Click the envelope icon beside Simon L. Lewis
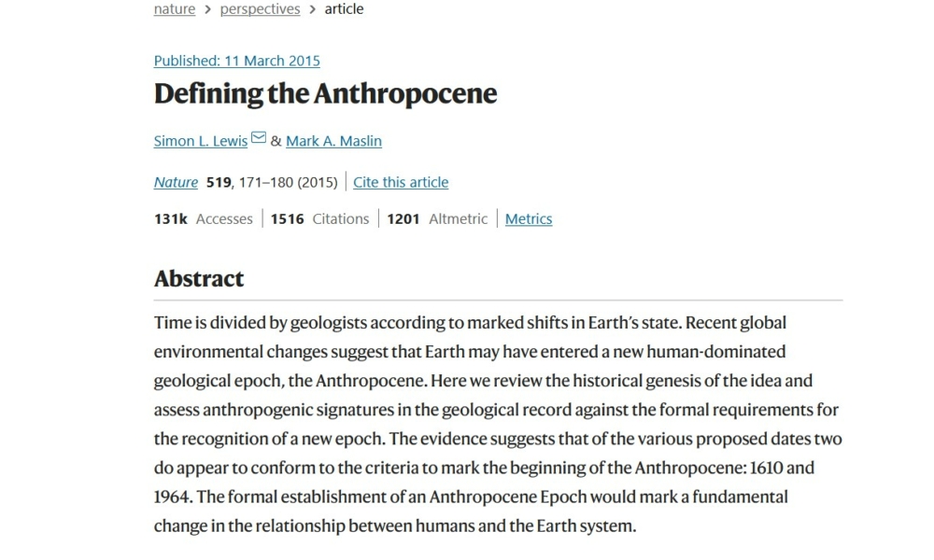Image resolution: width=934 pixels, height=560 pixels. [259, 140]
